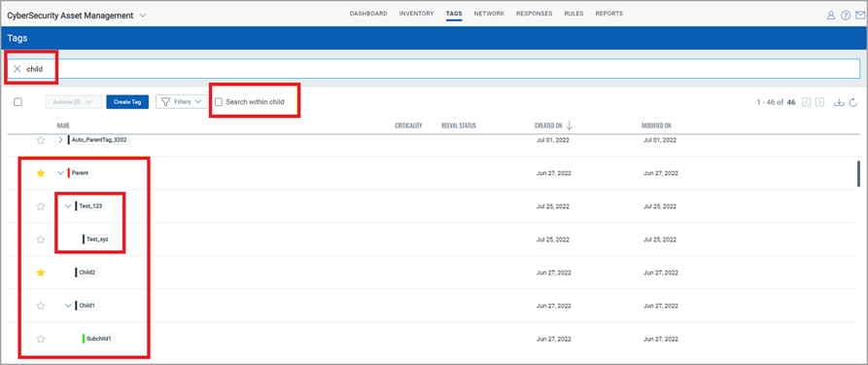This screenshot has width=868, height=365.
Task: Enable the Search within child checkbox
Action: coord(219,102)
